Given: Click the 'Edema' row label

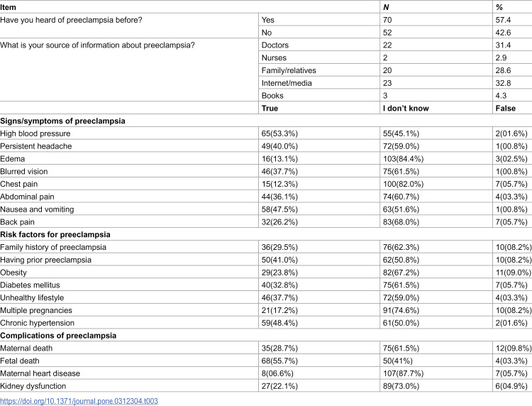Looking at the screenshot, I should 13,159.
